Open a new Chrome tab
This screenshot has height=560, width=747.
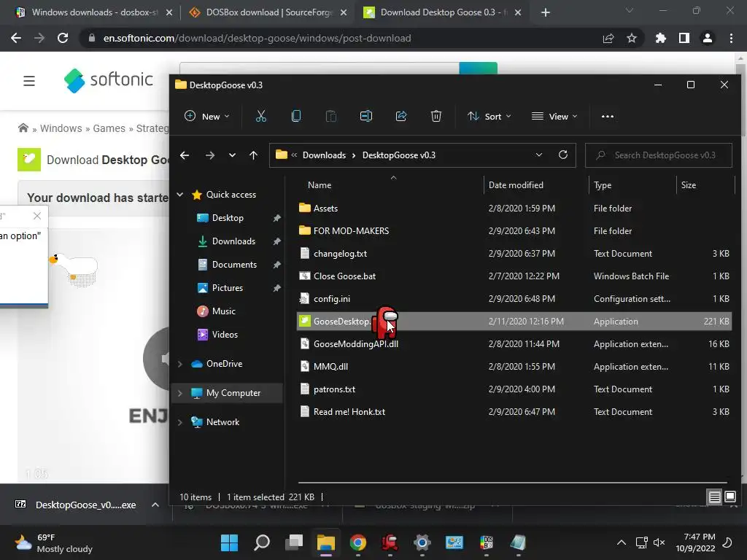coord(546,12)
